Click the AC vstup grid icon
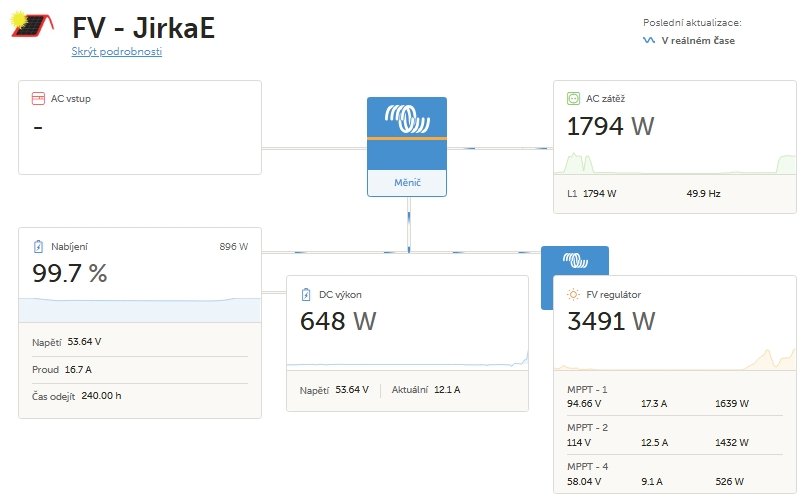 pos(38,98)
